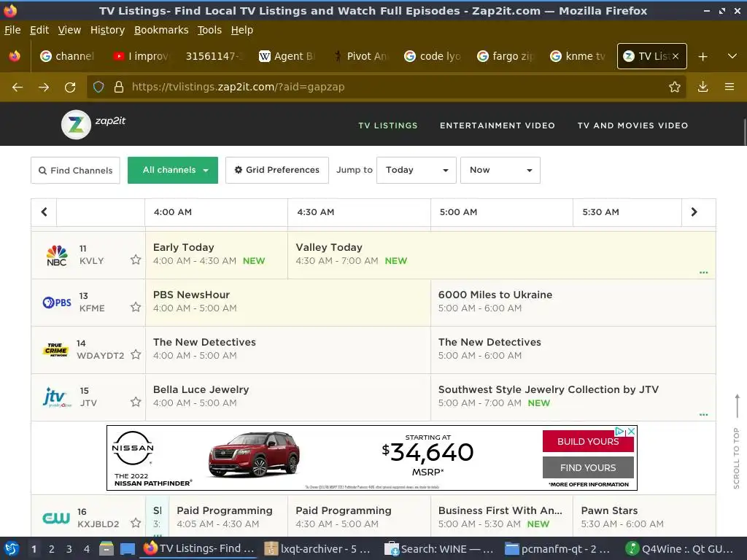Click TV LISTINGS in the navigation
The width and height of the screenshot is (747, 560).
pos(388,125)
